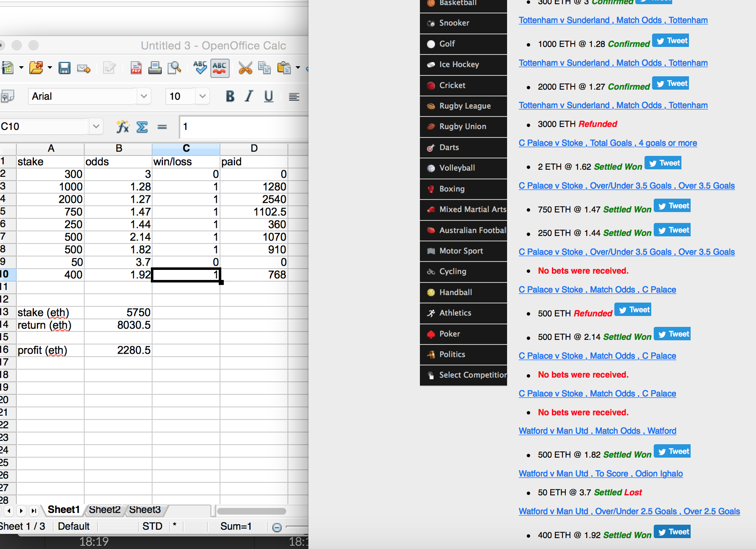Open Watford v Man Utd To Score Odion Ighalo
Viewport: 756px width, 549px height.
pos(601,474)
